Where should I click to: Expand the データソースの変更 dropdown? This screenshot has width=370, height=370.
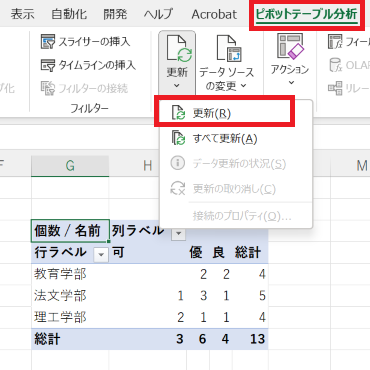(244, 86)
